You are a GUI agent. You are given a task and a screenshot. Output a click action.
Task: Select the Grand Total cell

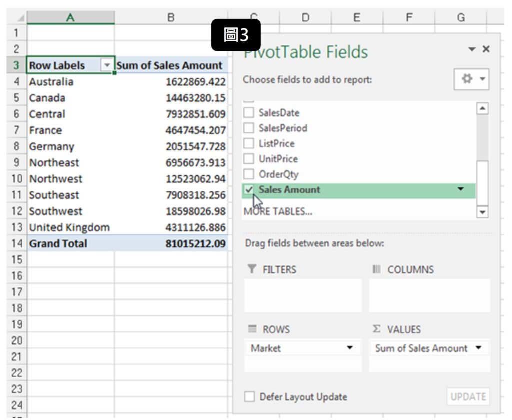click(x=58, y=244)
